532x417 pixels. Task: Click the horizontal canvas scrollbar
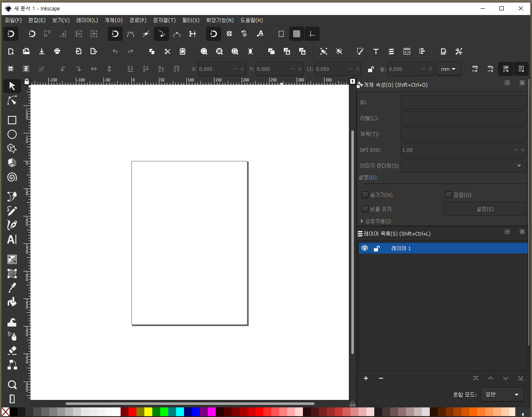pyautogui.click(x=190, y=404)
